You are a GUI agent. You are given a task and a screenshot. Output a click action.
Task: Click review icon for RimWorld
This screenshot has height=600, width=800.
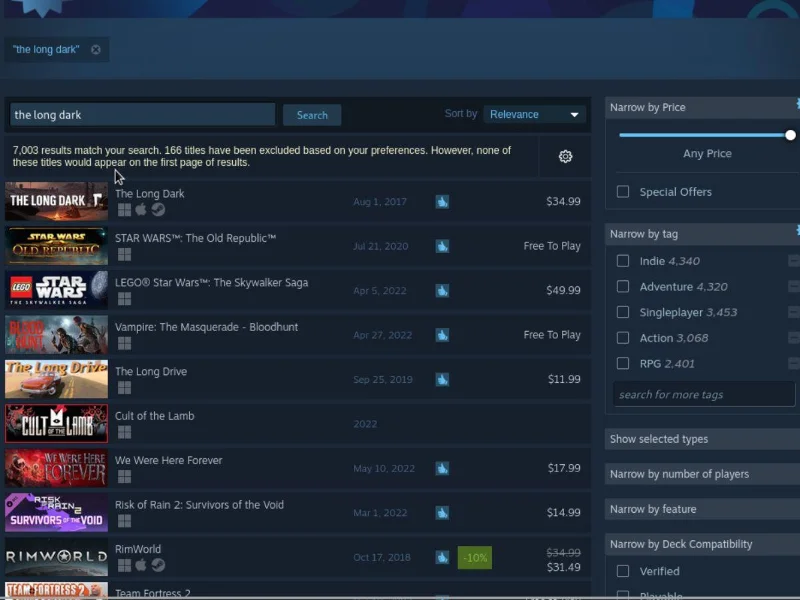(x=442, y=557)
